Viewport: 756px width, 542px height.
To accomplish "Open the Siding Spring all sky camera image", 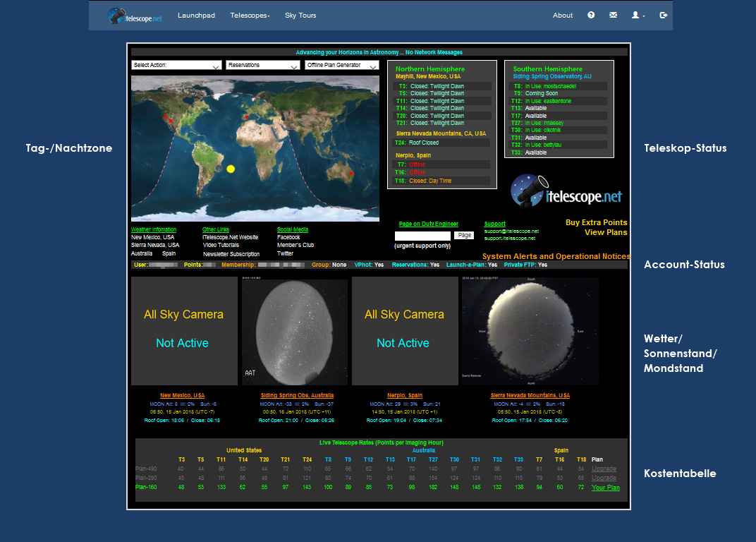I will pyautogui.click(x=295, y=331).
